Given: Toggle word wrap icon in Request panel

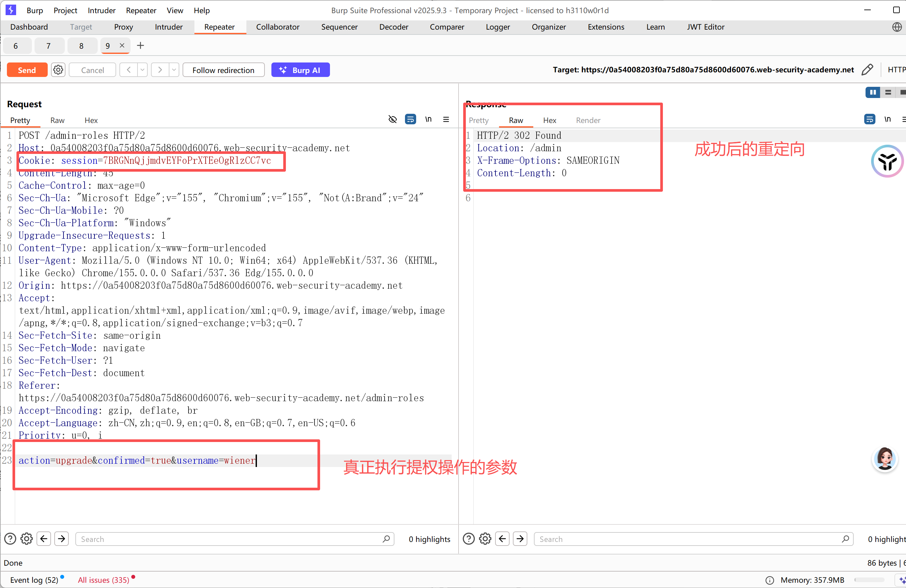Looking at the screenshot, I should [410, 119].
